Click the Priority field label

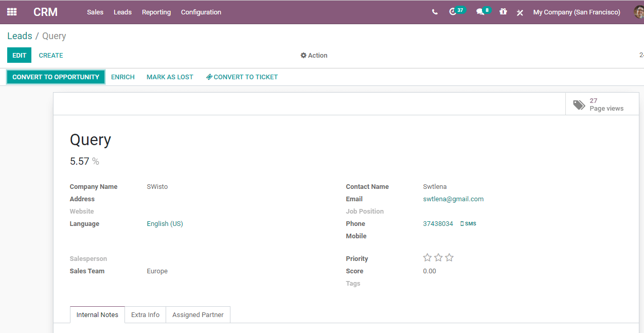click(x=357, y=259)
